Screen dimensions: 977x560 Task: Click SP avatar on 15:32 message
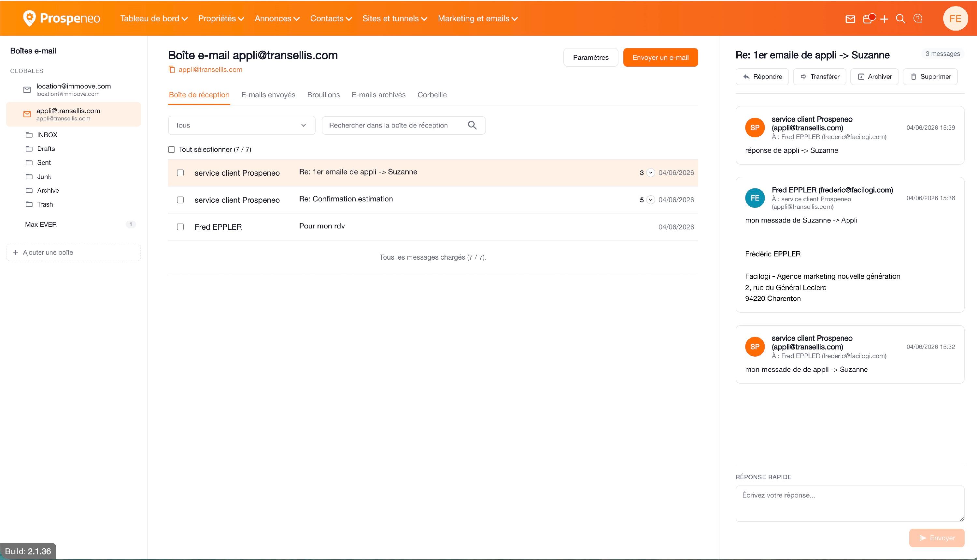click(x=755, y=347)
